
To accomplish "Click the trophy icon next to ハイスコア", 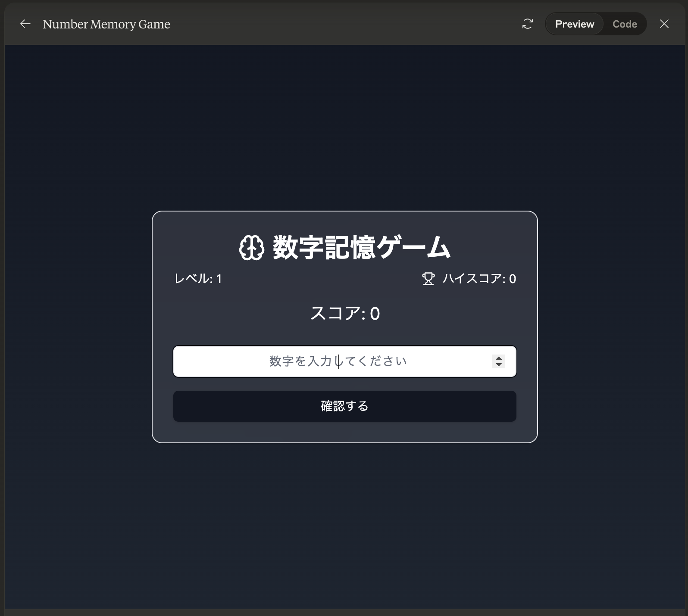I will 428,279.
